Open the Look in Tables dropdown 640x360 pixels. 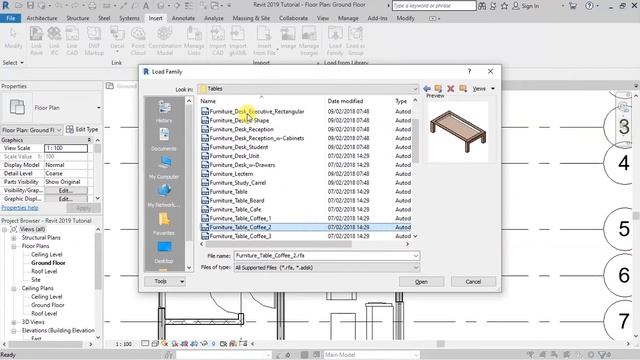[415, 89]
